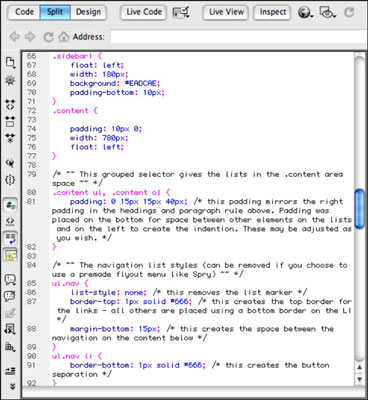Toggle Word Wrap in coding toolbar
Viewport: 368px width, 400px height.
[10, 238]
